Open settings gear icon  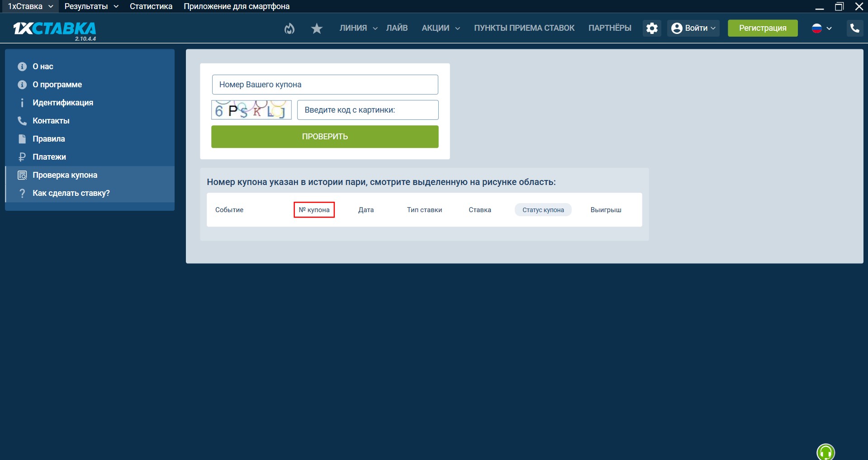click(652, 28)
